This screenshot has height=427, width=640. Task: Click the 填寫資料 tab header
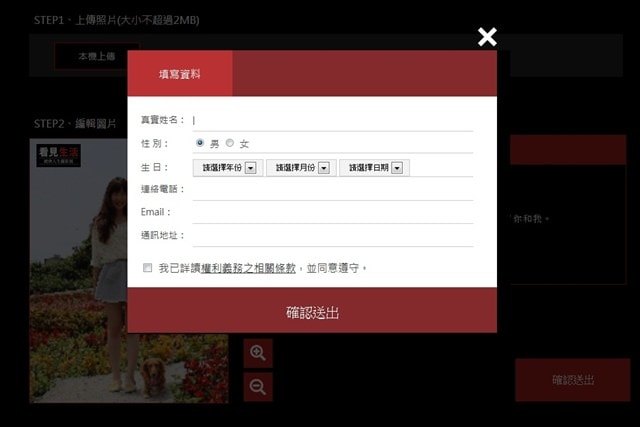point(180,74)
